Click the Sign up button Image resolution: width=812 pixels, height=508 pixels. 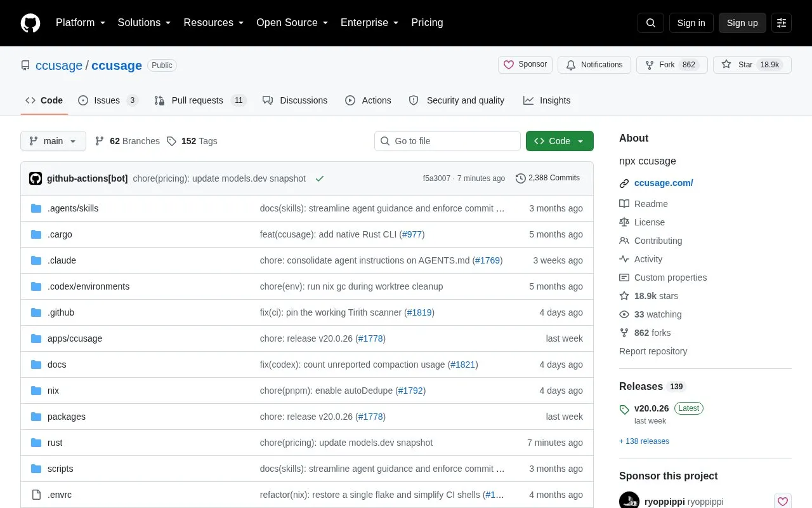click(742, 23)
